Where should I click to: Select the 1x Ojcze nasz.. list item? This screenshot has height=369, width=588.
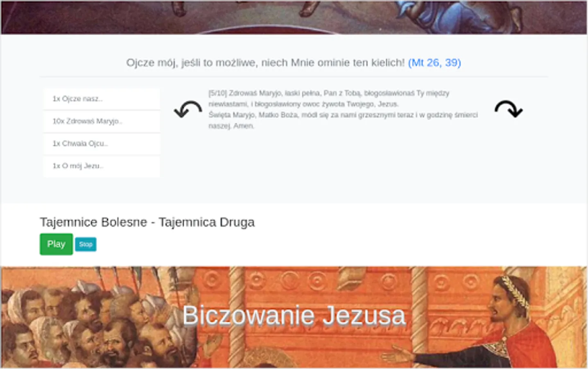(x=102, y=99)
